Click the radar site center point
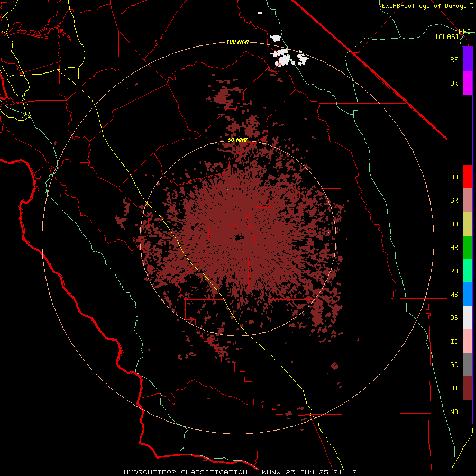 coord(239,237)
